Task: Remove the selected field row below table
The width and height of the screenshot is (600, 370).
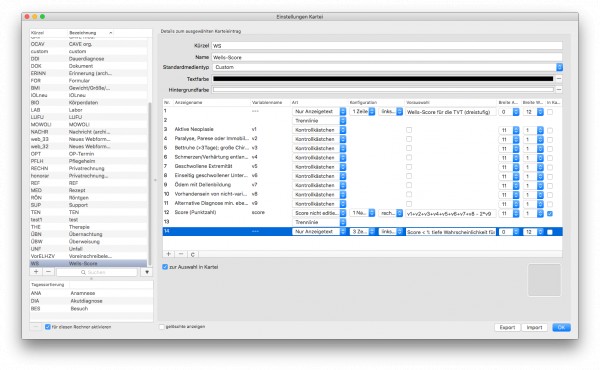Action: [181, 254]
